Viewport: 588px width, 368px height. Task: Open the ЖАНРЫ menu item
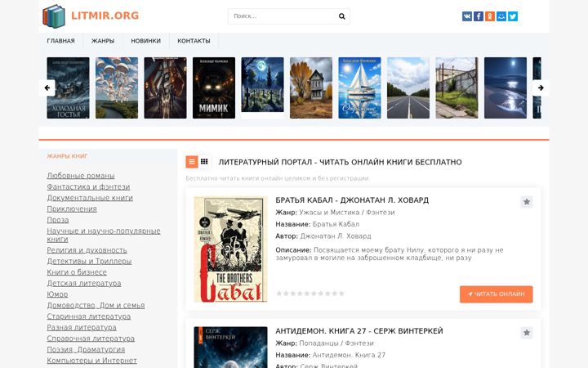tap(103, 41)
